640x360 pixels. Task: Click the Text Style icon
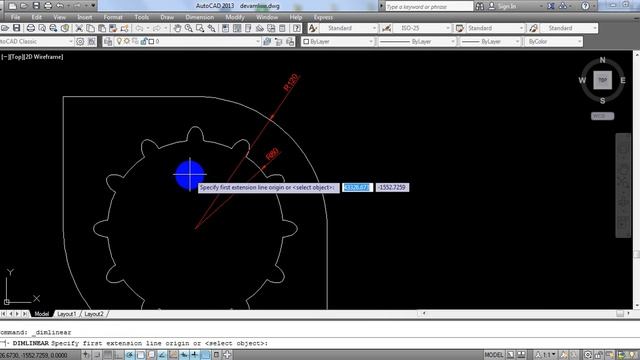click(x=313, y=28)
